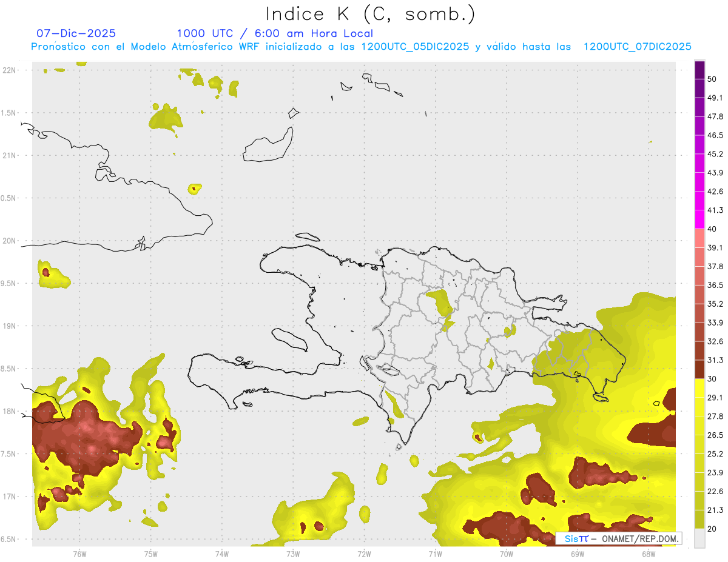This screenshot has height=562, width=728.
Task: Click colorbar label '22.6'
Action: (x=715, y=492)
